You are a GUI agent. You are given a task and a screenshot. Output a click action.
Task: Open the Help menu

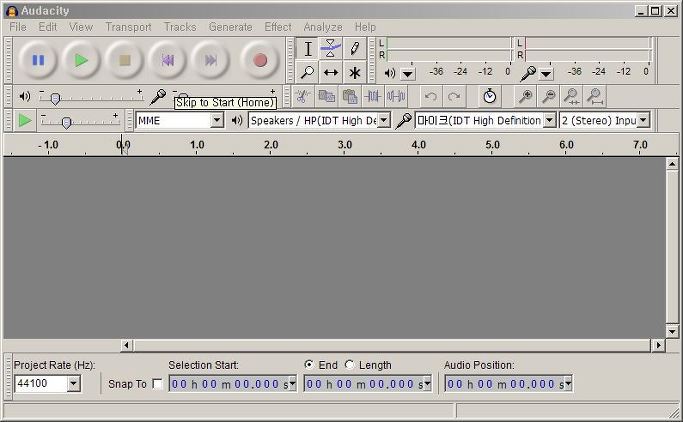365,27
